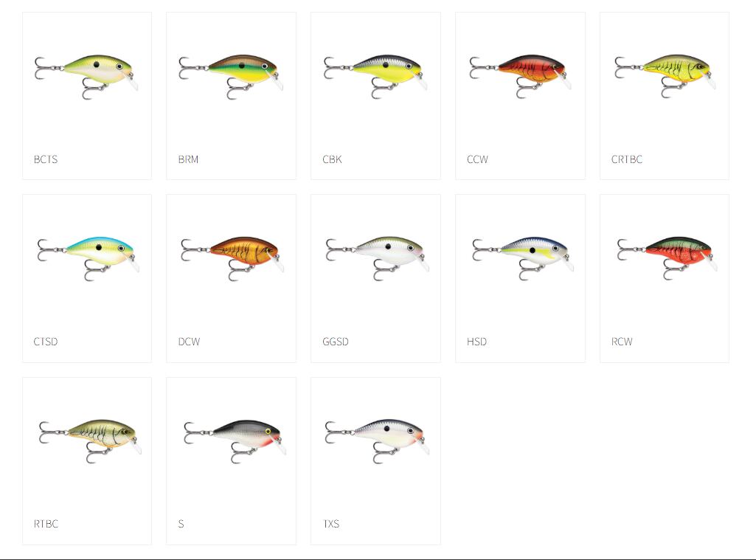This screenshot has width=756, height=560.
Task: Choose the HSD lure image
Action: tap(523, 258)
